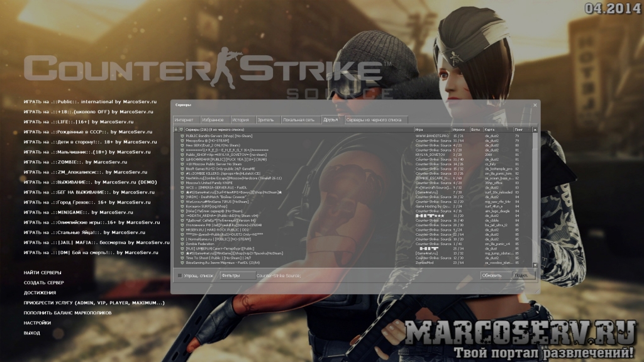This screenshot has height=362, width=644.
Task: Click the server list scrollbar down arrow
Action: point(536,264)
